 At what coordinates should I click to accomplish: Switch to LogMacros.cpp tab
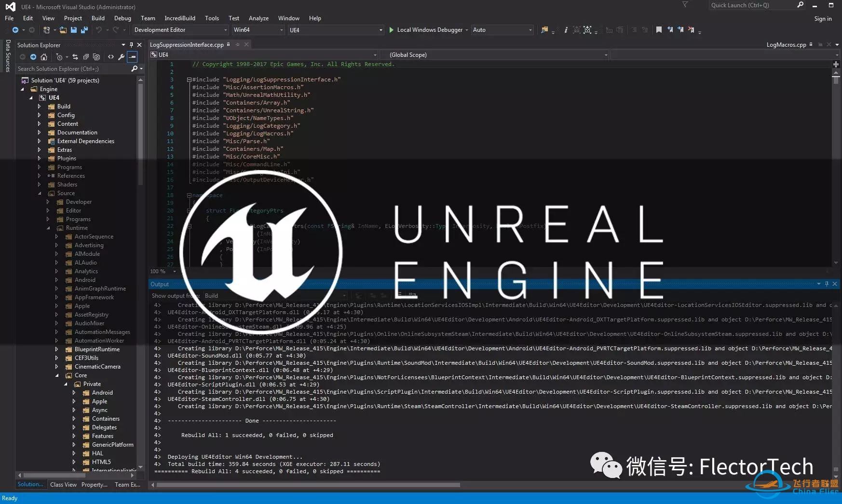pos(786,45)
